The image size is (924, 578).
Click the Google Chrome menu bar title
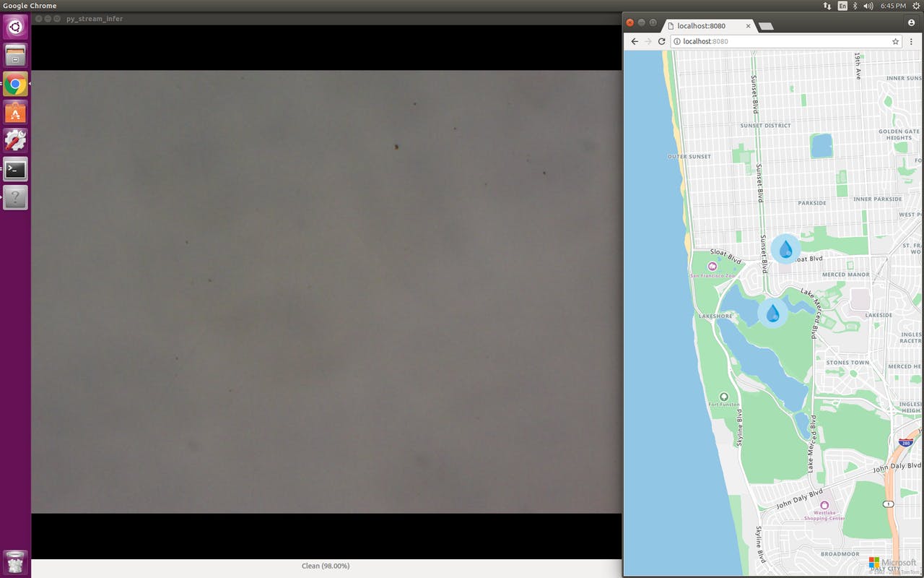point(30,6)
